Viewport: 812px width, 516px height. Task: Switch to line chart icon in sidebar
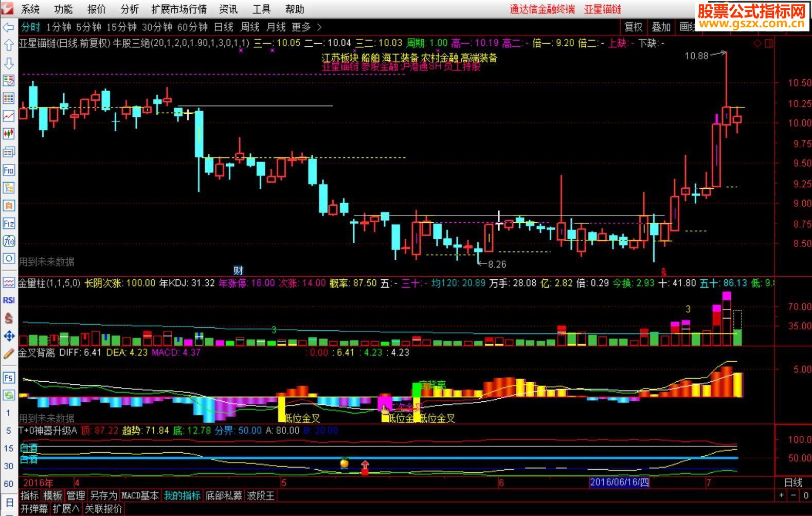click(x=9, y=116)
